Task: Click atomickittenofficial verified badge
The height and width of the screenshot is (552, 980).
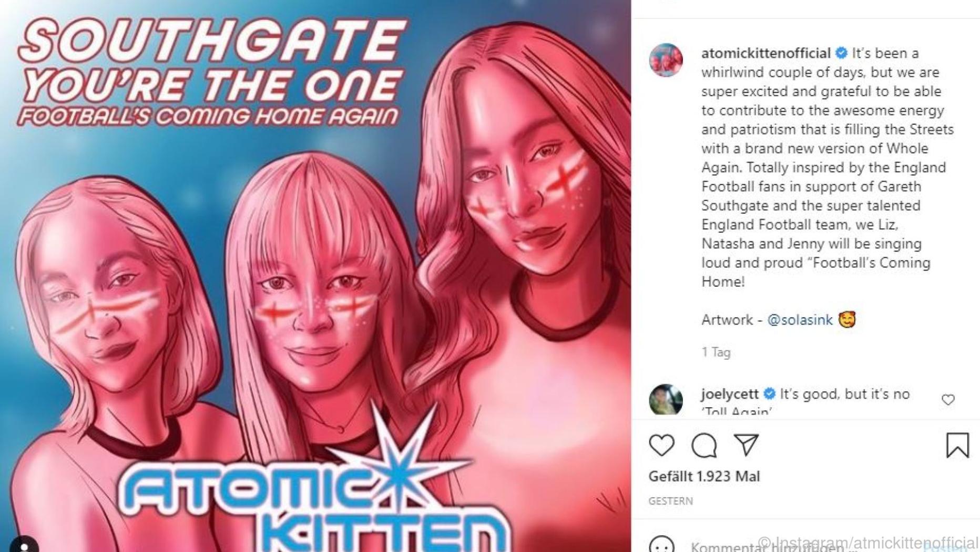Action: click(841, 53)
